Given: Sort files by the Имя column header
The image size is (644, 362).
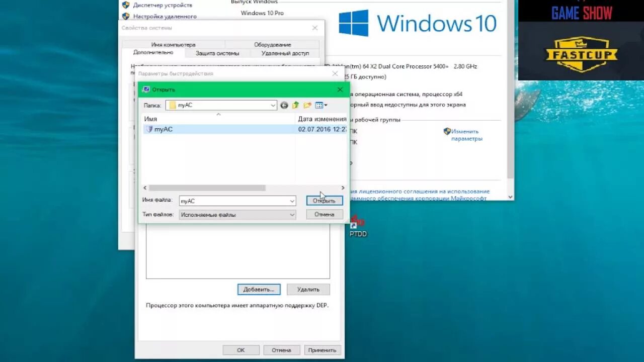Looking at the screenshot, I should pos(219,119).
